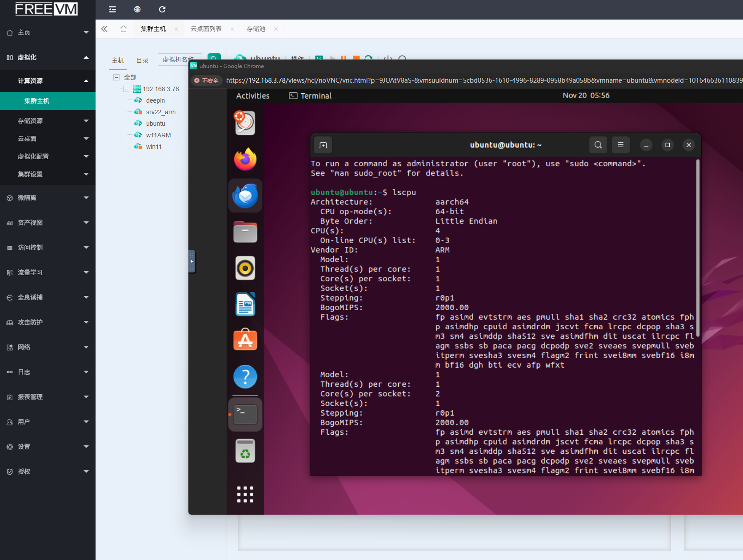Screen dimensions: 743x560
Task: Select the w11ARM virtual machine
Action: pos(158,135)
